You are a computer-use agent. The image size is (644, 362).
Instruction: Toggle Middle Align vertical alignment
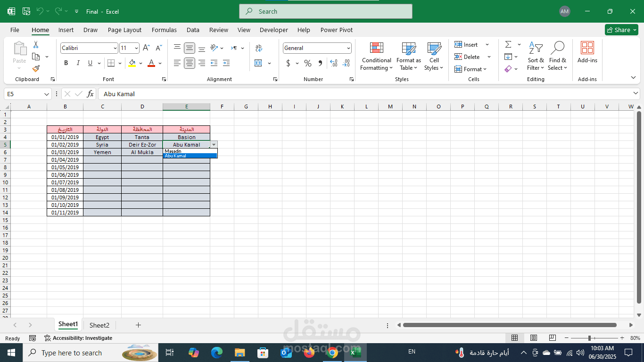pos(190,48)
